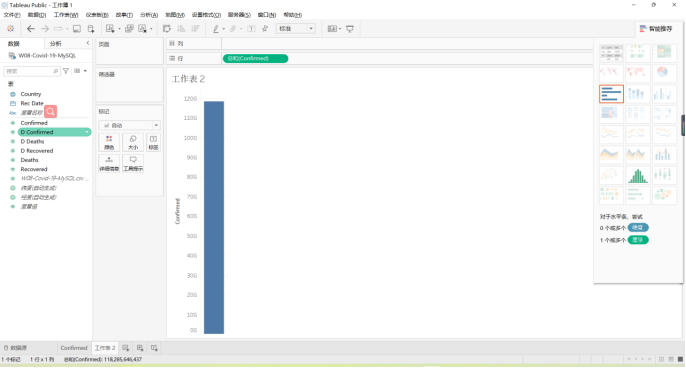This screenshot has width=686, height=368.
Task: Click the Label card in the Marks card
Action: (x=153, y=143)
